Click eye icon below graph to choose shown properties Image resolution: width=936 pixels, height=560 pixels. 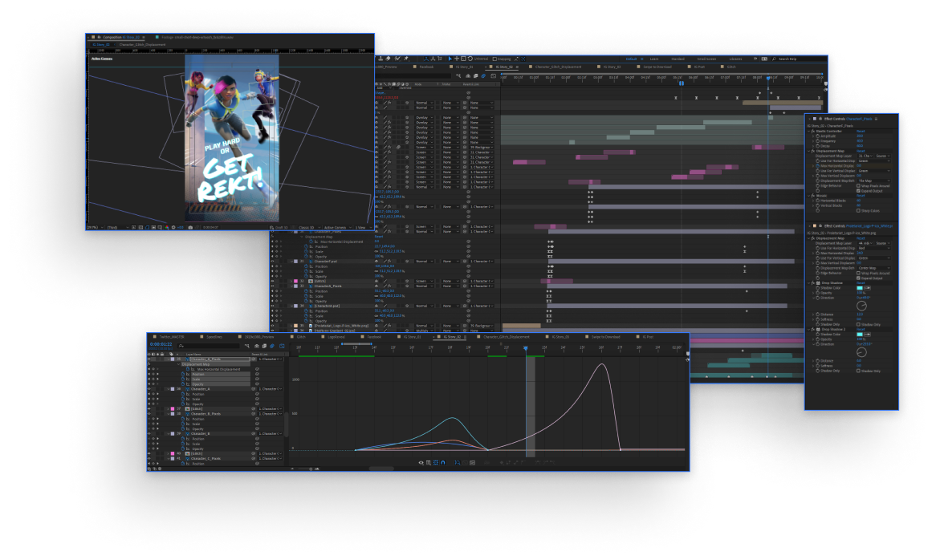click(x=421, y=463)
